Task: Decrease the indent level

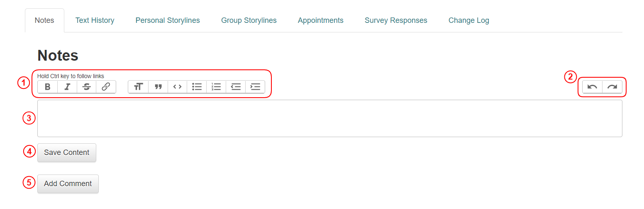Action: tap(236, 87)
